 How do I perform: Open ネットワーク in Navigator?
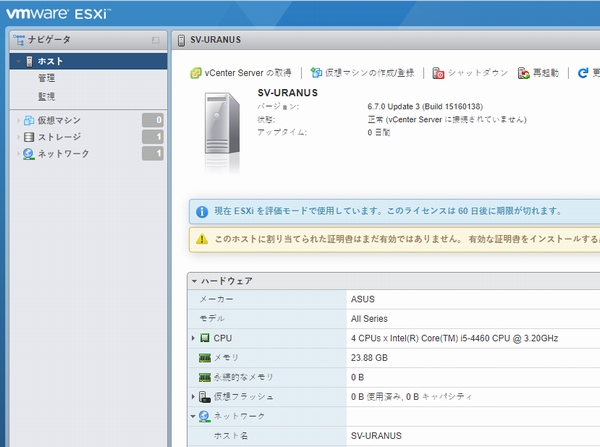[64, 154]
